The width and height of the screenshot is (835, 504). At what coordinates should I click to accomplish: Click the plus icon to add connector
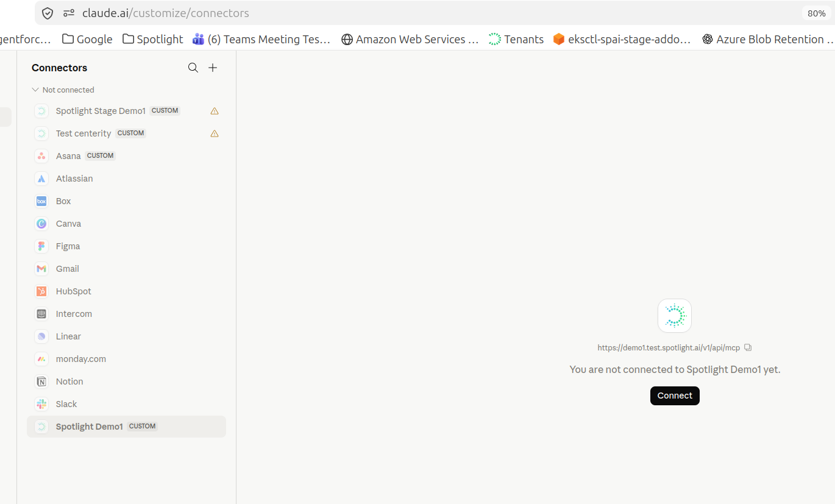pos(213,68)
